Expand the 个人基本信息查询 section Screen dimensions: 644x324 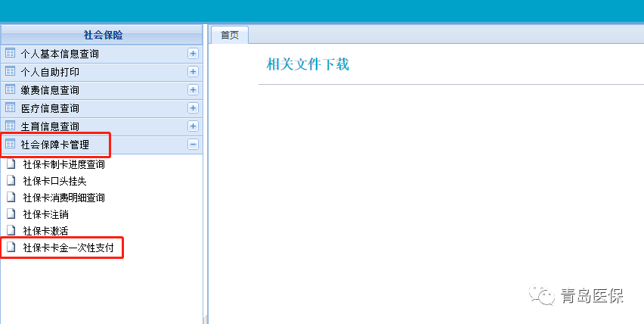(193, 54)
